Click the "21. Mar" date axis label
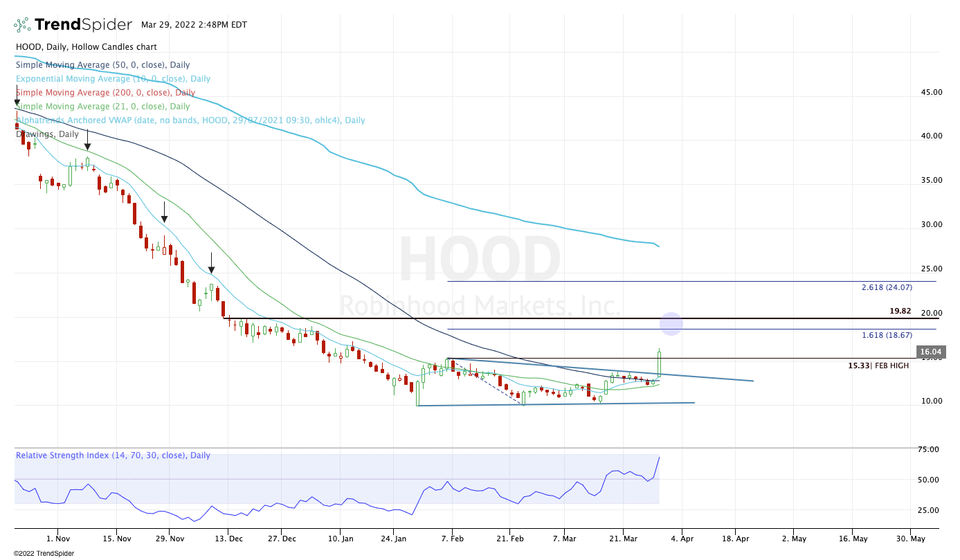 point(622,539)
